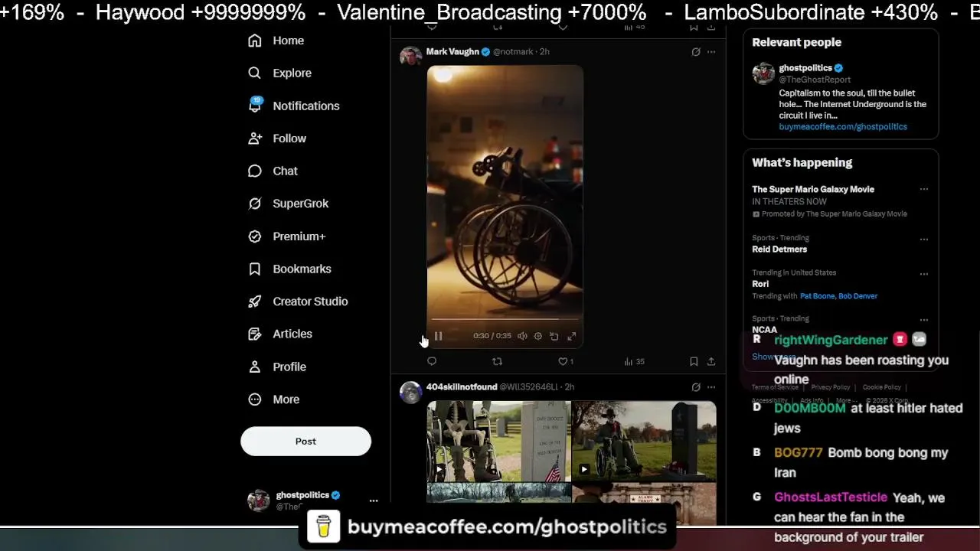Open the Cookie Policy footer link
The width and height of the screenshot is (980, 551).
[x=882, y=387]
